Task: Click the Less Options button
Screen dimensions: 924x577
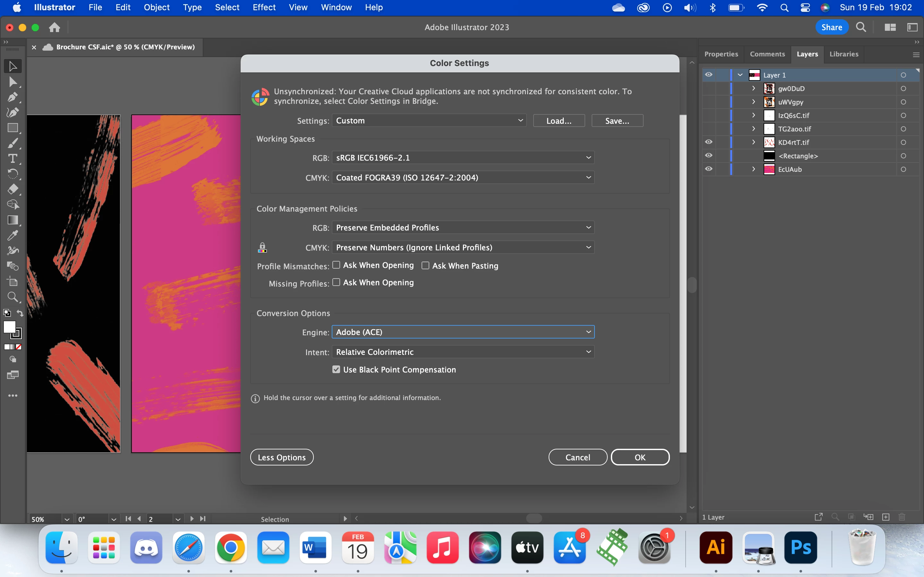Action: click(282, 457)
